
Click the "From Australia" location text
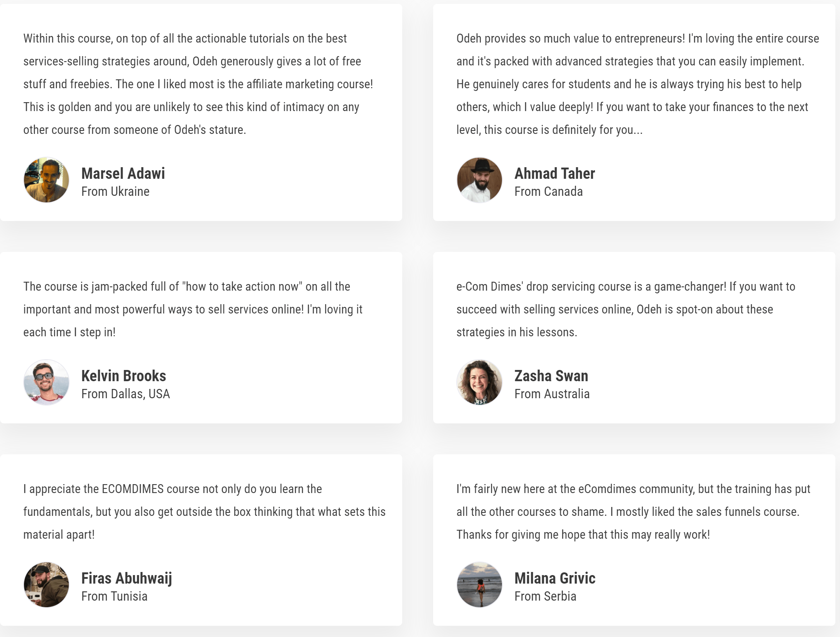click(552, 394)
